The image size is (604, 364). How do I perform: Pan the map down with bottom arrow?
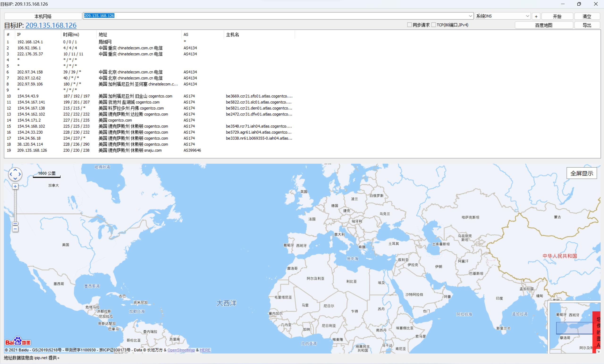click(15, 179)
